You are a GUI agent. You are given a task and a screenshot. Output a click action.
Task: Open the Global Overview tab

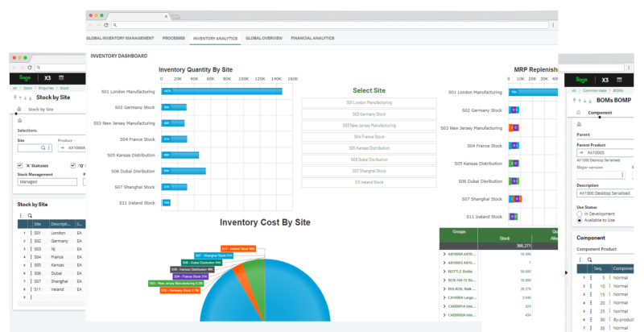point(264,38)
